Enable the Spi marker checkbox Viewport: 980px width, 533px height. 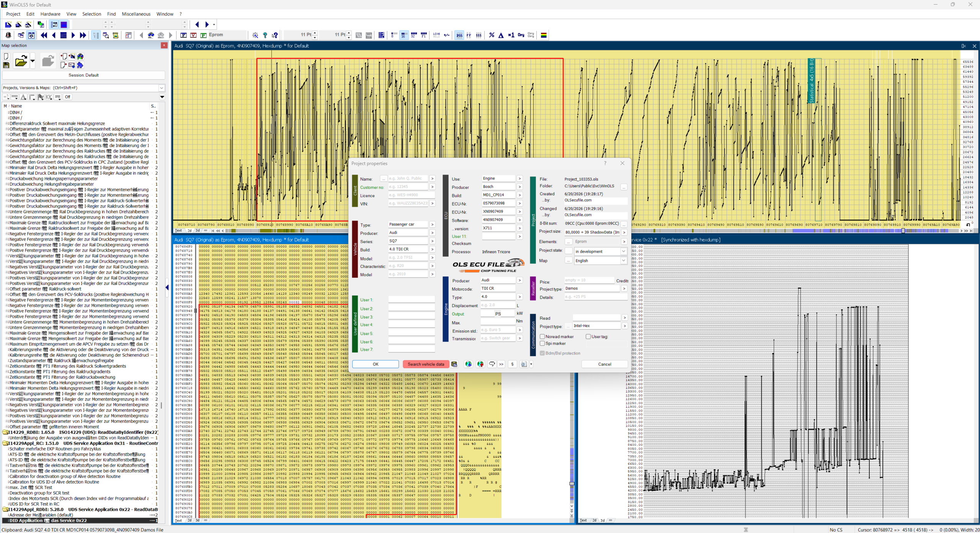[542, 343]
